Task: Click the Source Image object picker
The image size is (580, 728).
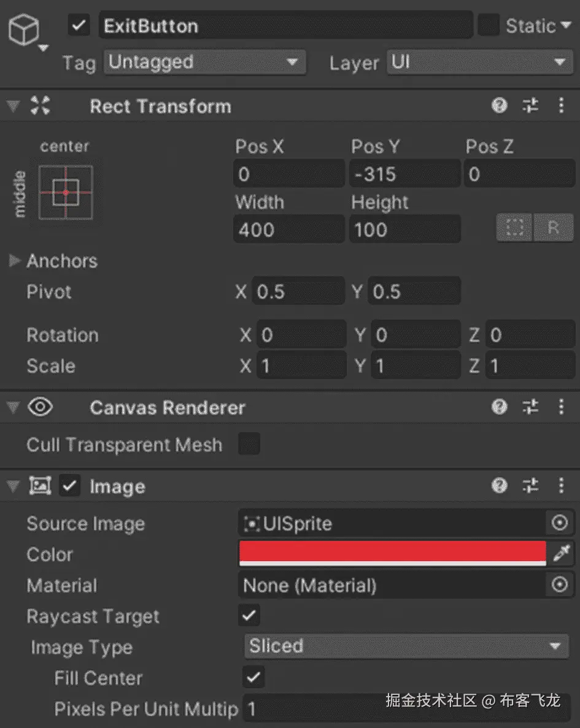Action: coord(559,523)
